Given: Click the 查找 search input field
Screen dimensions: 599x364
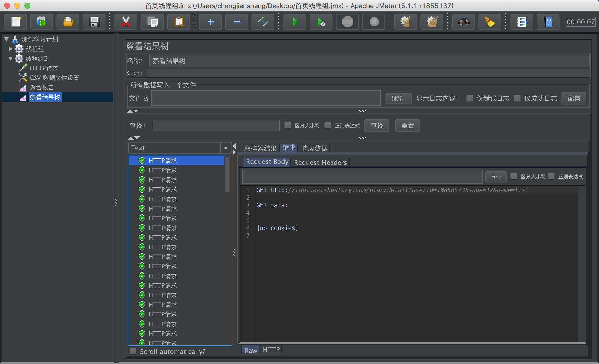Looking at the screenshot, I should click(216, 126).
